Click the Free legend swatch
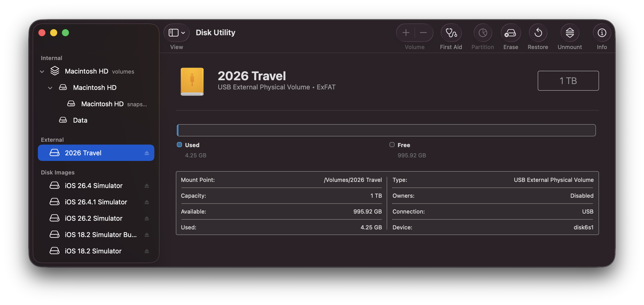This screenshot has height=305, width=644. tap(392, 145)
